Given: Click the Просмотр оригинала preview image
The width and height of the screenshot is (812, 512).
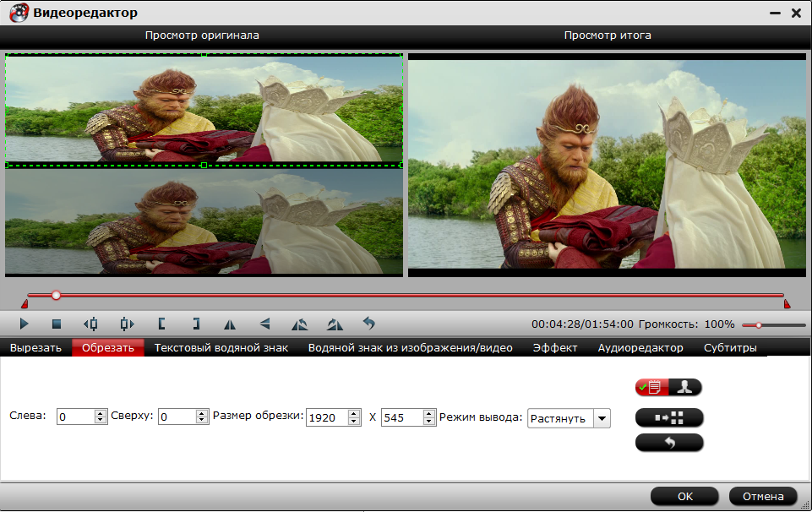Looking at the screenshot, I should pyautogui.click(x=204, y=165).
